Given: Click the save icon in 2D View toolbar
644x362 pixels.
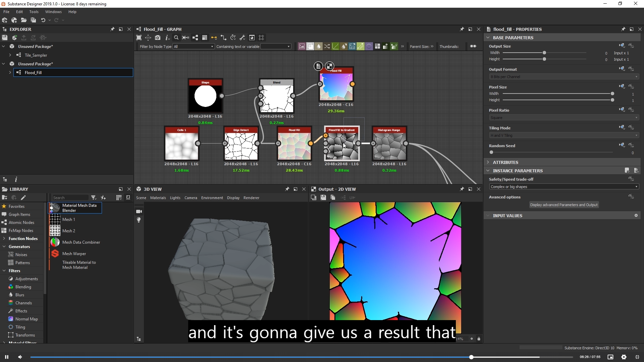Looking at the screenshot, I should point(323,198).
